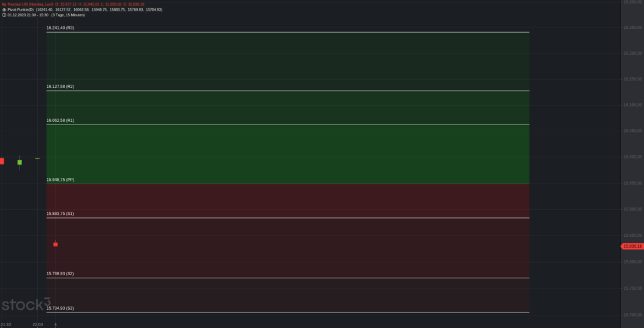Viewport: 644px width, 328px height.
Task: Toggle the Pivot-Punkte indicator visibility icon
Action: [4, 9]
